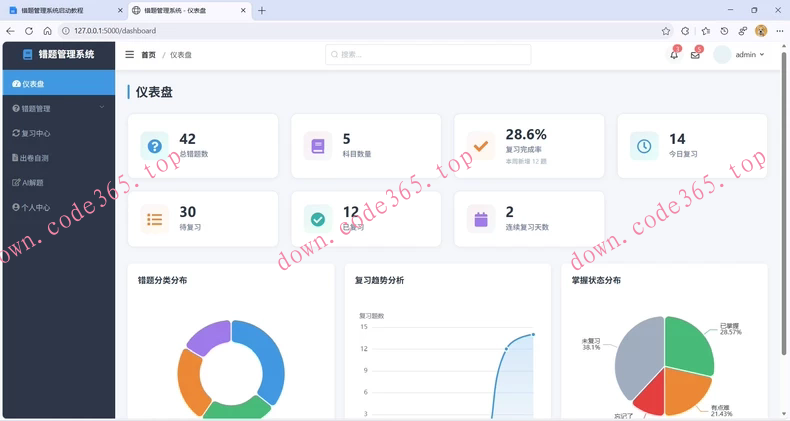The image size is (790, 421).
Task: Click the 搜索 search input field
Action: point(428,54)
